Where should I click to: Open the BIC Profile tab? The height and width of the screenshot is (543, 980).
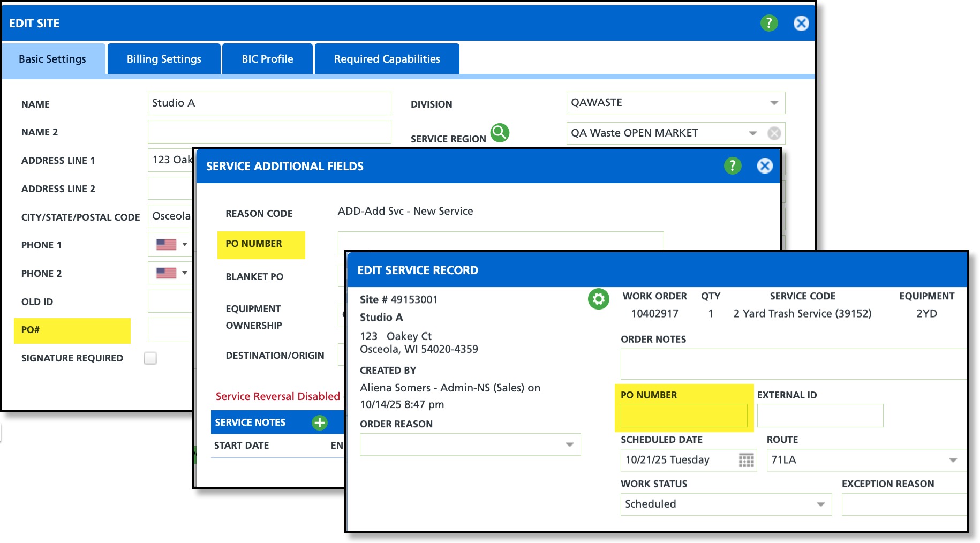point(267,59)
